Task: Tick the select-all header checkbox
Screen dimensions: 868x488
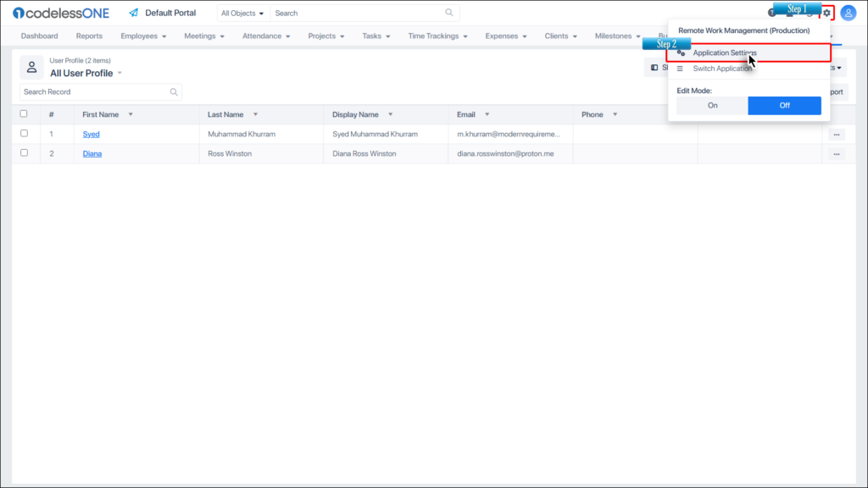Action: [x=24, y=114]
